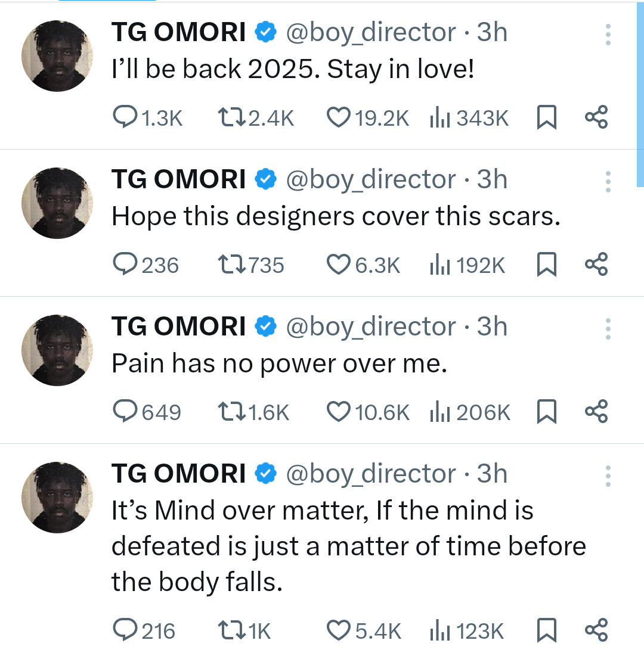Open profile picture beside "Pain has no power" tweet
The image size is (644, 662).
pyautogui.click(x=57, y=350)
